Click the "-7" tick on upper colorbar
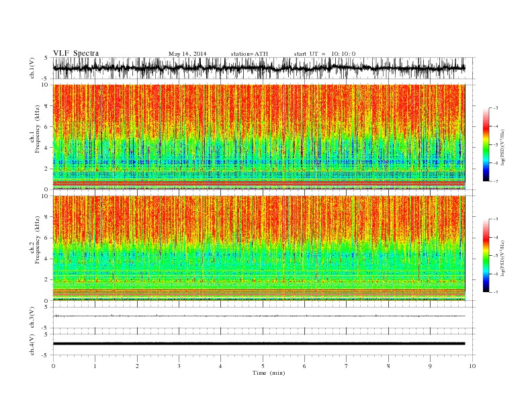The width and height of the screenshot is (532, 411). [x=496, y=181]
